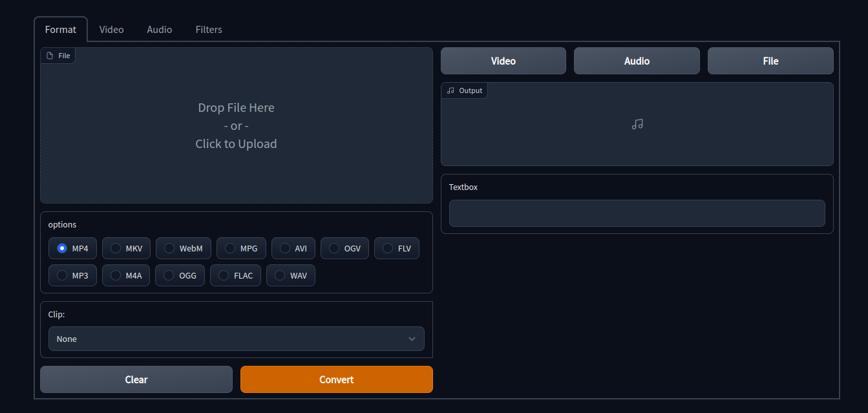Go to the Filters tab
The height and width of the screenshot is (413, 868).
coord(209,30)
